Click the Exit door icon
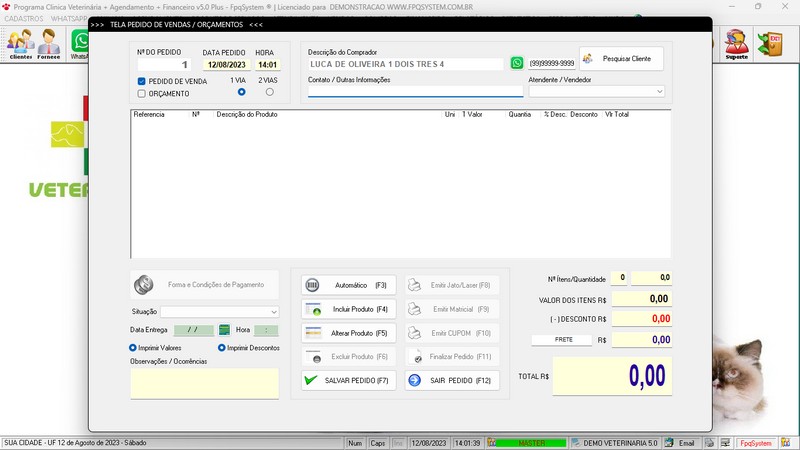This screenshot has height=450, width=800. click(770, 44)
